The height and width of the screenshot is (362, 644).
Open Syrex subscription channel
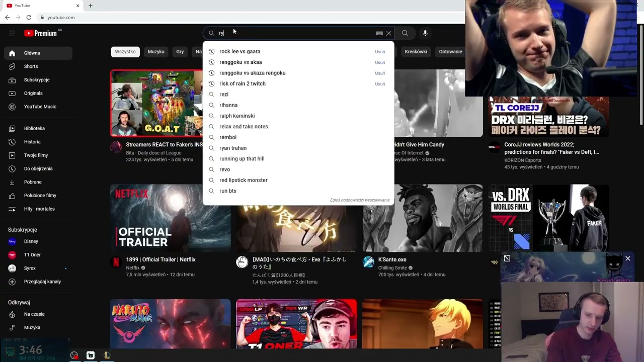pos(38,268)
